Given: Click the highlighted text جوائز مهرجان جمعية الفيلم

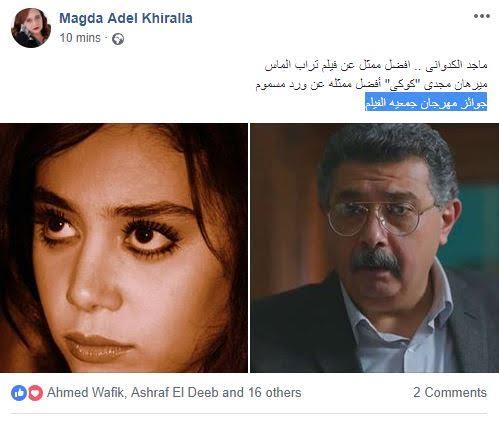Looking at the screenshot, I should (x=426, y=103).
